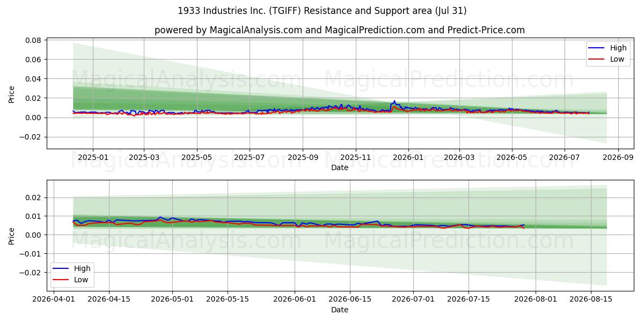Click the 2026-04-15 date tick
644x322 pixels.
[109, 299]
